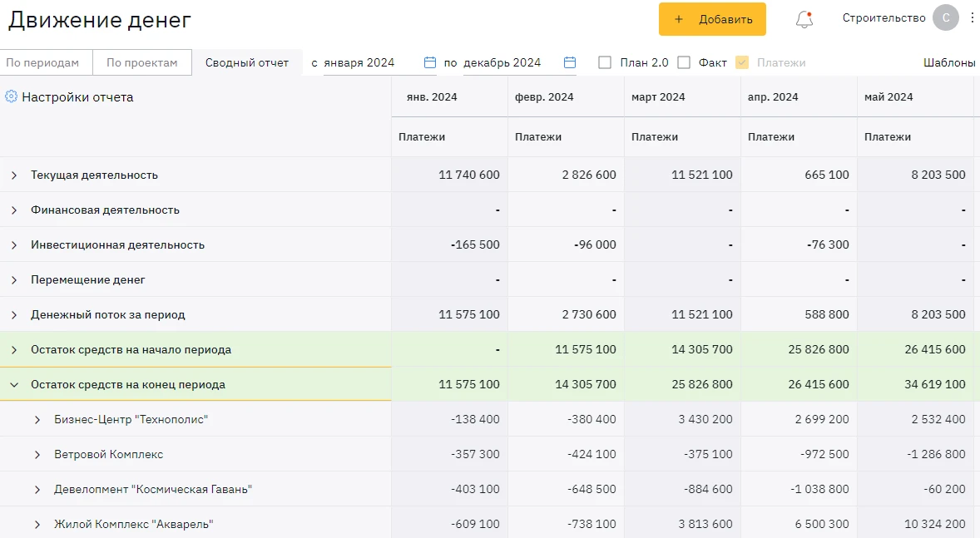Expand the Бизнес-Центр "Технополис" row
Image resolution: width=980 pixels, height=538 pixels.
point(37,420)
